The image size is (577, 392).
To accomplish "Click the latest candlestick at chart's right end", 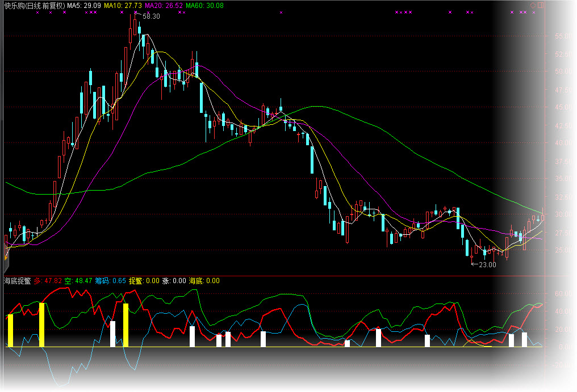I will click(x=543, y=217).
